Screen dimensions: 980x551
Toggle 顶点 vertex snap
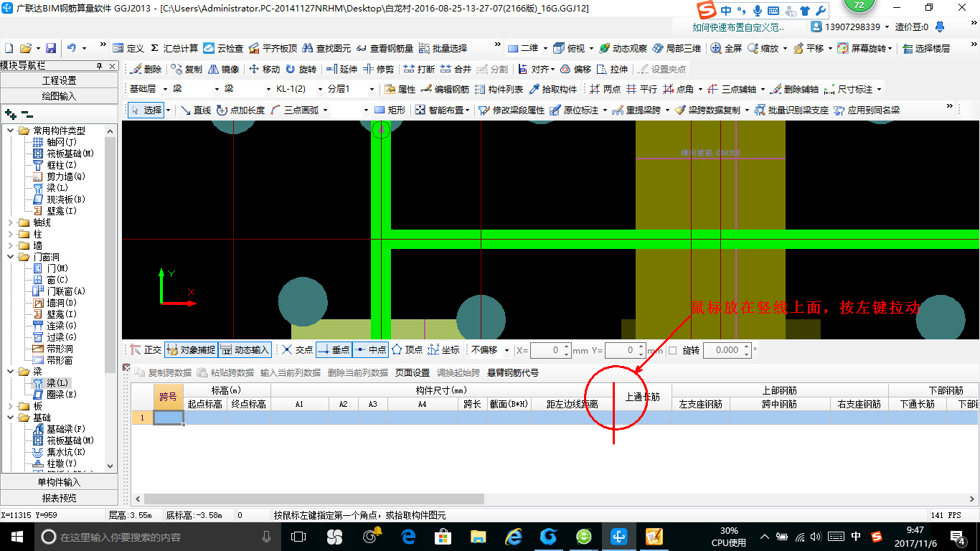coord(407,350)
